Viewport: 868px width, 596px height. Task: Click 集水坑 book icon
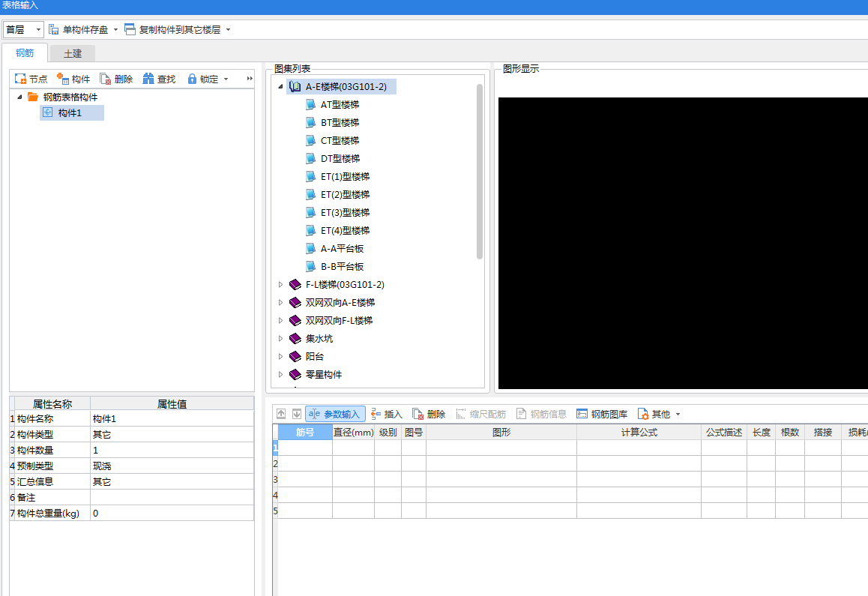tap(295, 338)
